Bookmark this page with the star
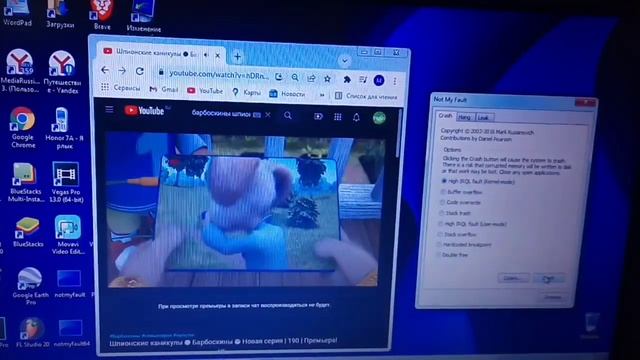Image resolution: width=640 pixels, height=360 pixels. 327,78
